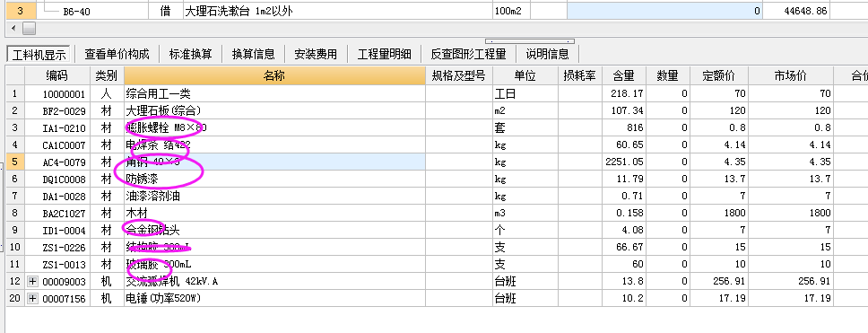Select row number 12 header
The width and height of the screenshot is (868, 333).
point(15,282)
